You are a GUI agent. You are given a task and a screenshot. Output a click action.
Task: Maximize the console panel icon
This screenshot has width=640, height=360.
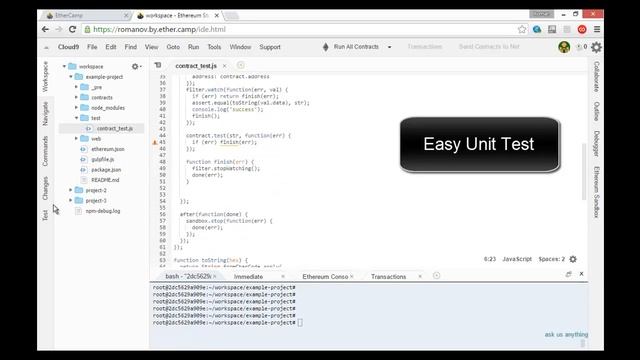(569, 274)
